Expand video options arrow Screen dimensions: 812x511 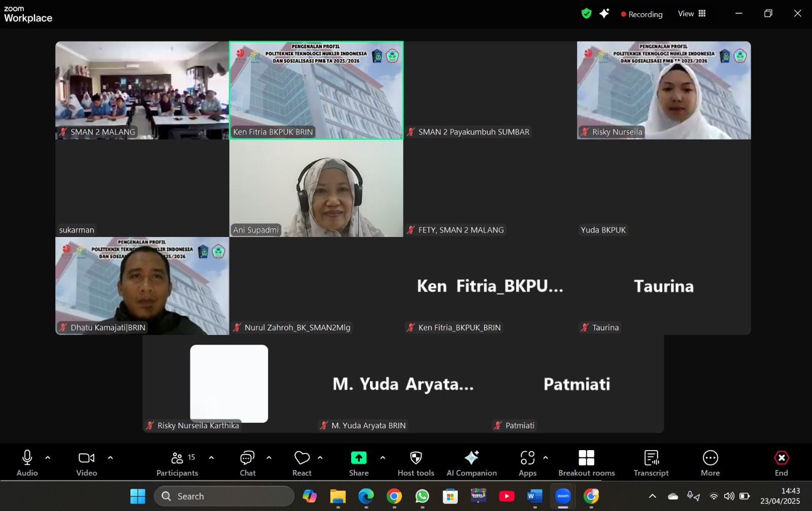(110, 458)
